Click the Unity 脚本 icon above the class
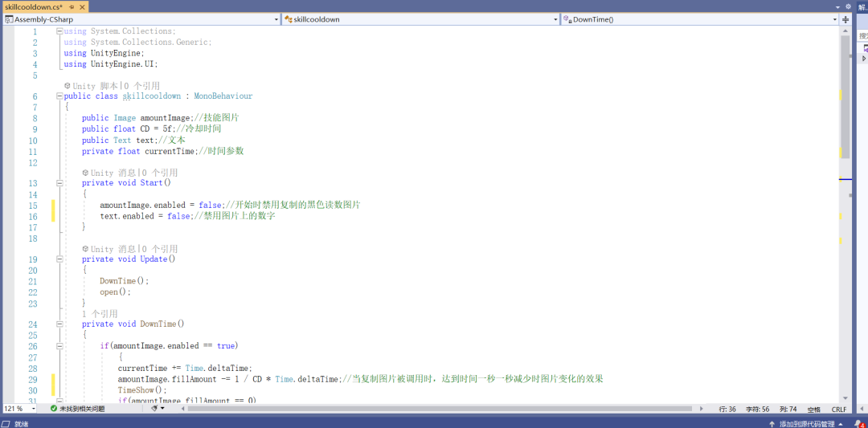Image resolution: width=868 pixels, height=428 pixels. pyautogui.click(x=68, y=86)
